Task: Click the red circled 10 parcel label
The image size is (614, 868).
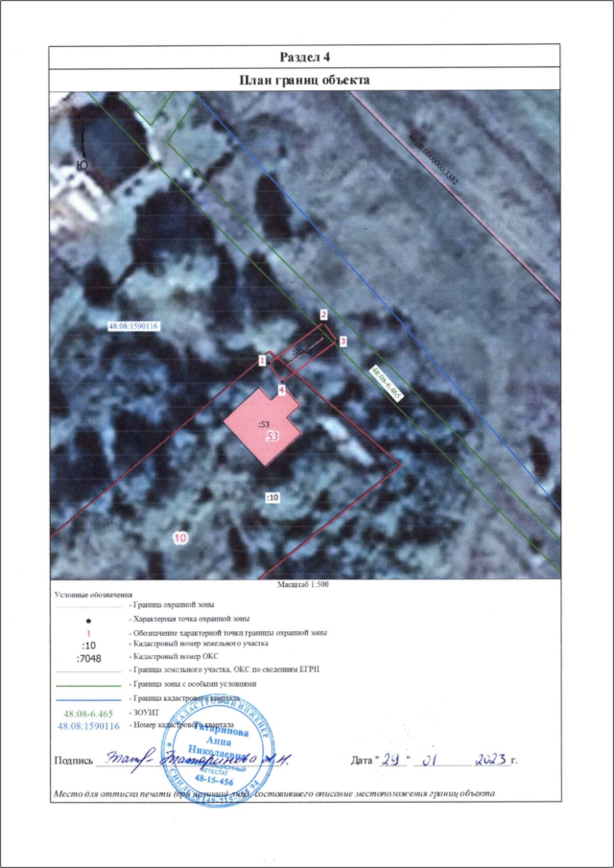Action: (x=179, y=539)
